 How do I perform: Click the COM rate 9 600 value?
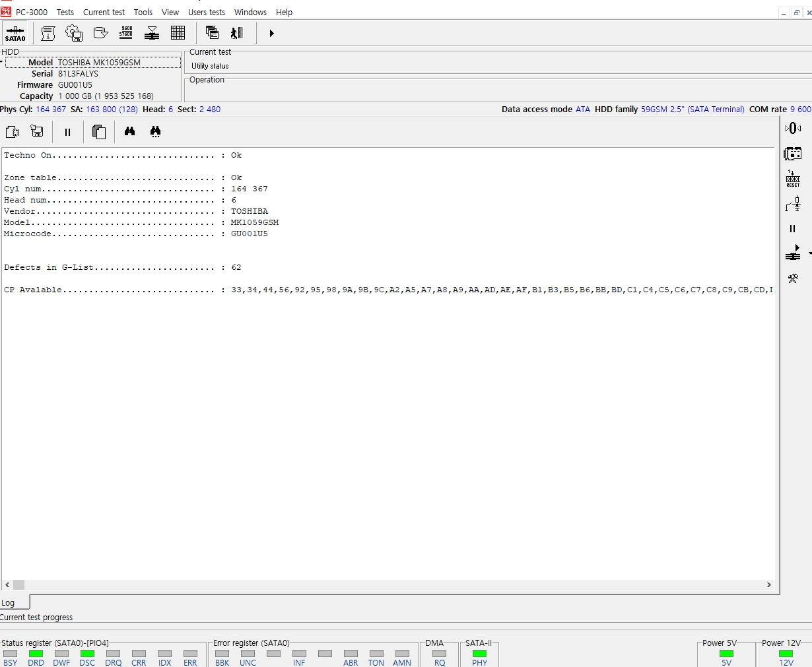tap(801, 110)
